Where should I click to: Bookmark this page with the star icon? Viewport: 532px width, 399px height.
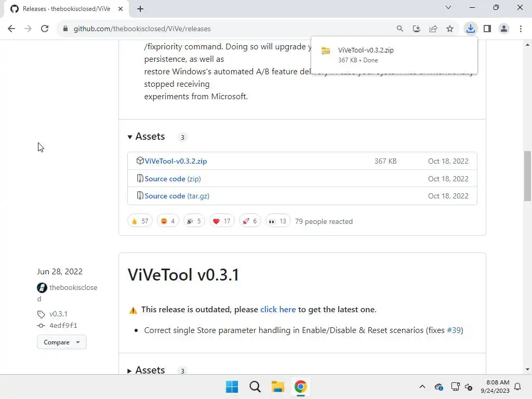(450, 29)
